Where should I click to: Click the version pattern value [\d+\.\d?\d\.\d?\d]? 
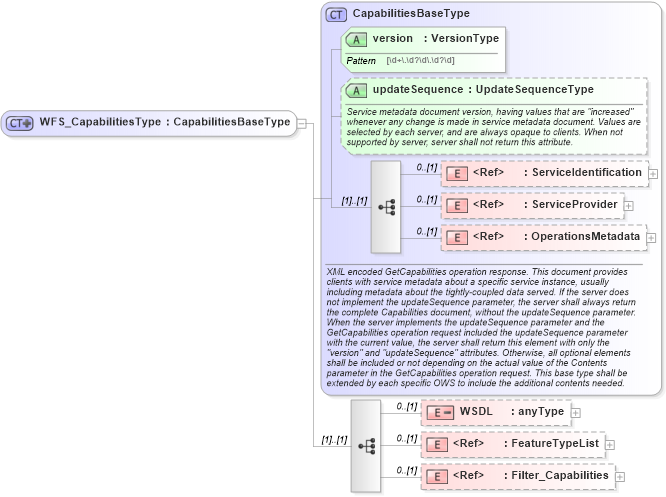(420, 60)
